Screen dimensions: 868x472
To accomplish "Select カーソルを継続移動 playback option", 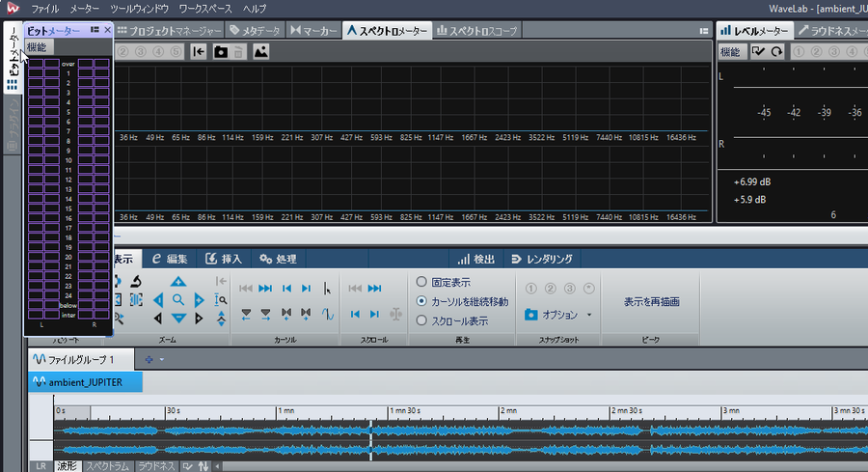I will point(421,301).
